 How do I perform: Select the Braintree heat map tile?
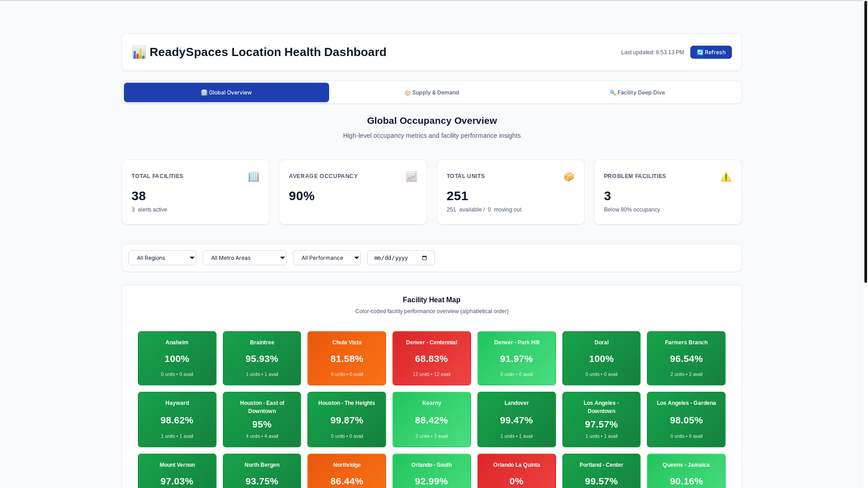pyautogui.click(x=262, y=358)
